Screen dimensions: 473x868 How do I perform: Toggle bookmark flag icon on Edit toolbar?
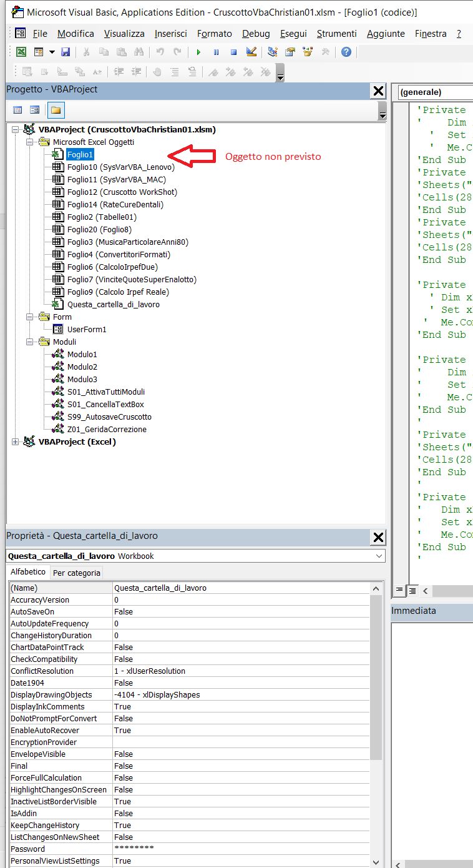click(x=213, y=72)
